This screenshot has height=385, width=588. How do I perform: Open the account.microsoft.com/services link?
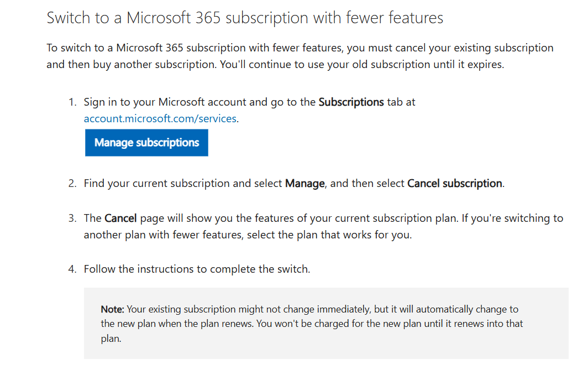coord(160,118)
